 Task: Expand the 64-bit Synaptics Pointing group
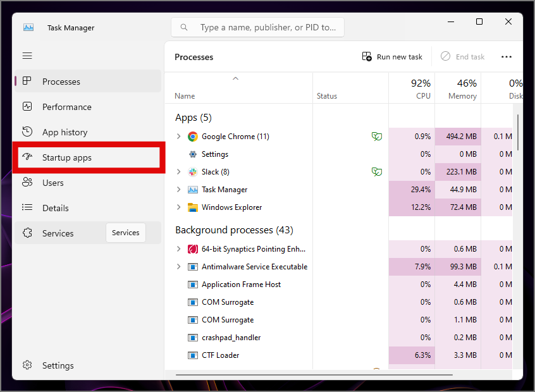178,249
